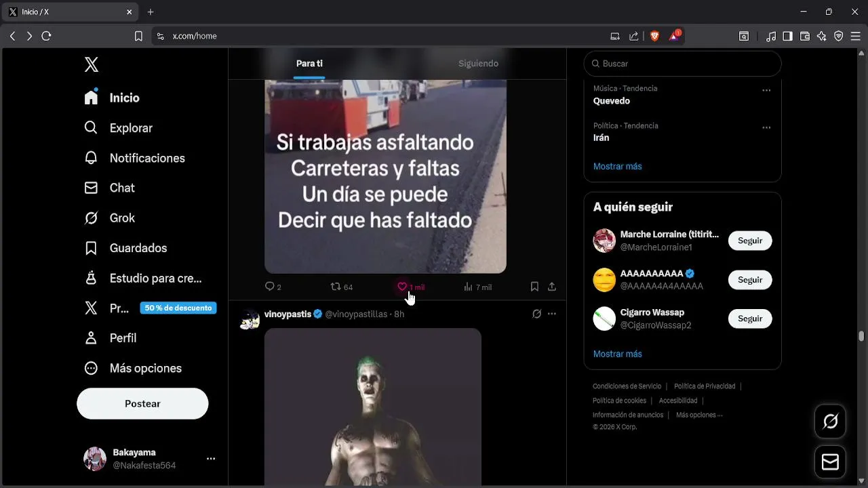868x488 pixels.
Task: Open the asphalt meme image
Action: [385, 176]
